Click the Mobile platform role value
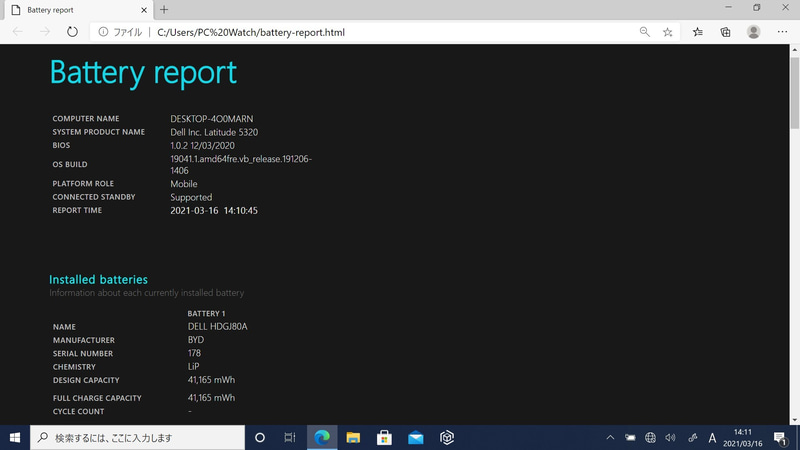This screenshot has height=450, width=800. tap(184, 184)
